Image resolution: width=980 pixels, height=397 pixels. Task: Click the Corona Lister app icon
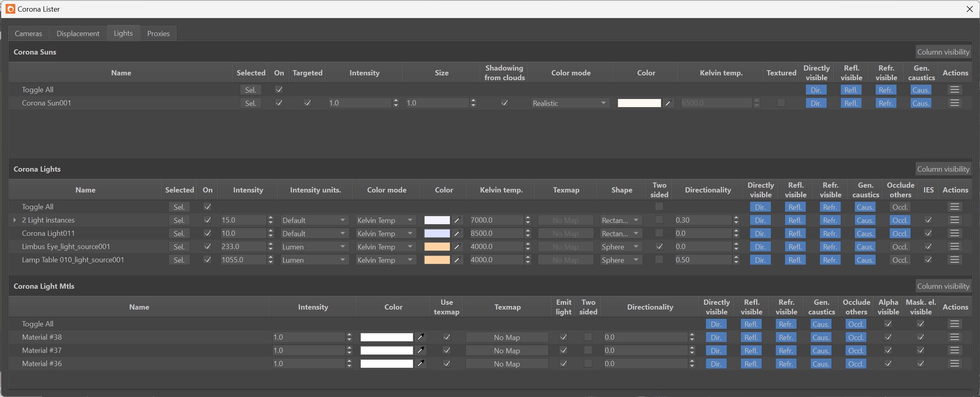[10, 9]
